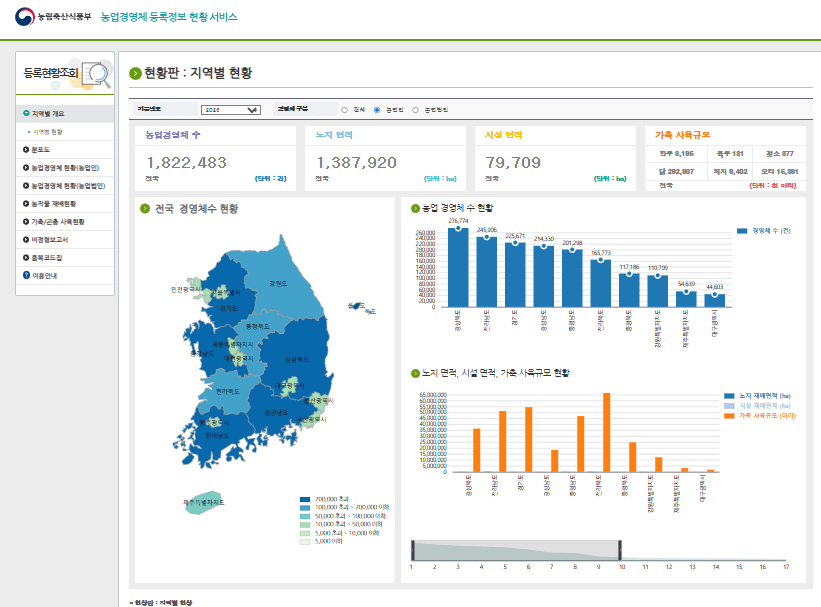821x607 pixels.
Task: Click the 농림축산식품부 ministry logo
Action: pyautogui.click(x=53, y=17)
